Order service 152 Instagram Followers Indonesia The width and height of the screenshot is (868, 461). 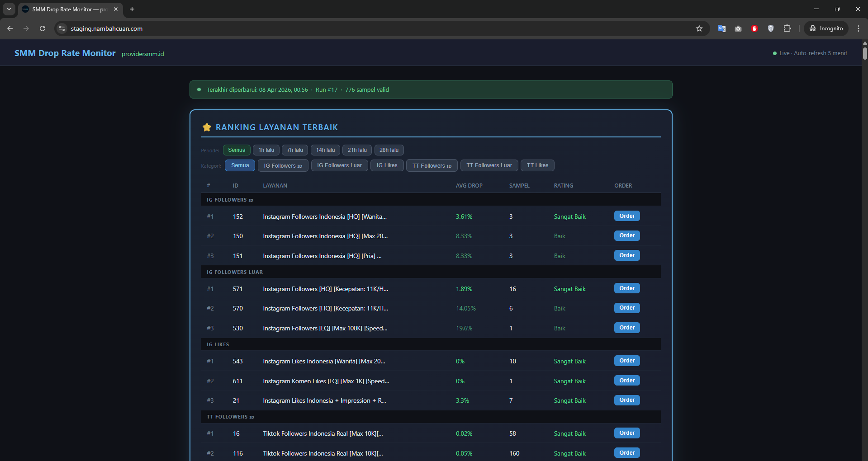click(626, 216)
